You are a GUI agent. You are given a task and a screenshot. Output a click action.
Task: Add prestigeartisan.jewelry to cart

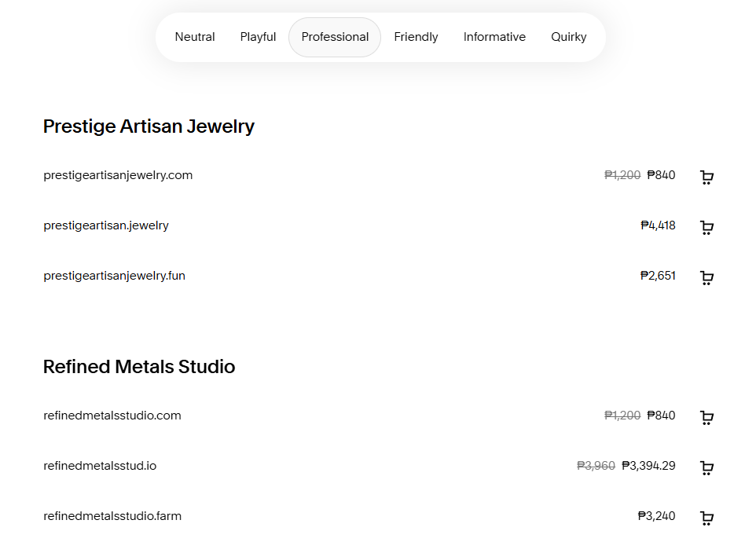click(706, 228)
